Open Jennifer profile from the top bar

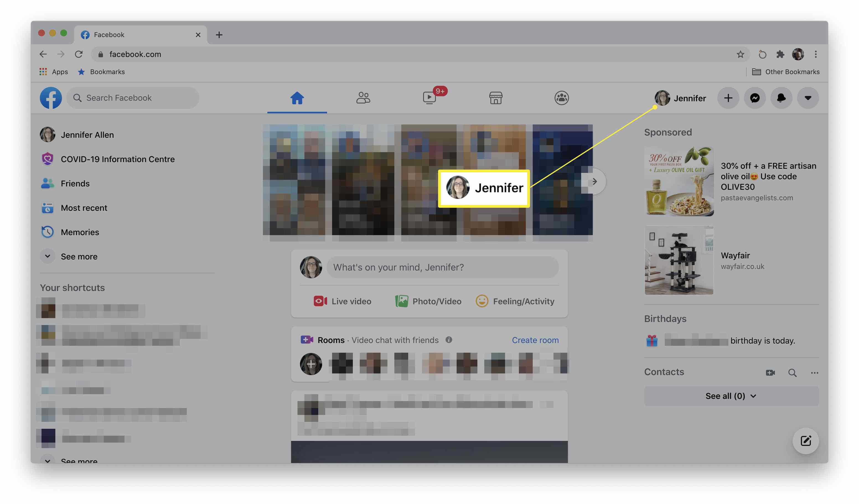point(681,98)
